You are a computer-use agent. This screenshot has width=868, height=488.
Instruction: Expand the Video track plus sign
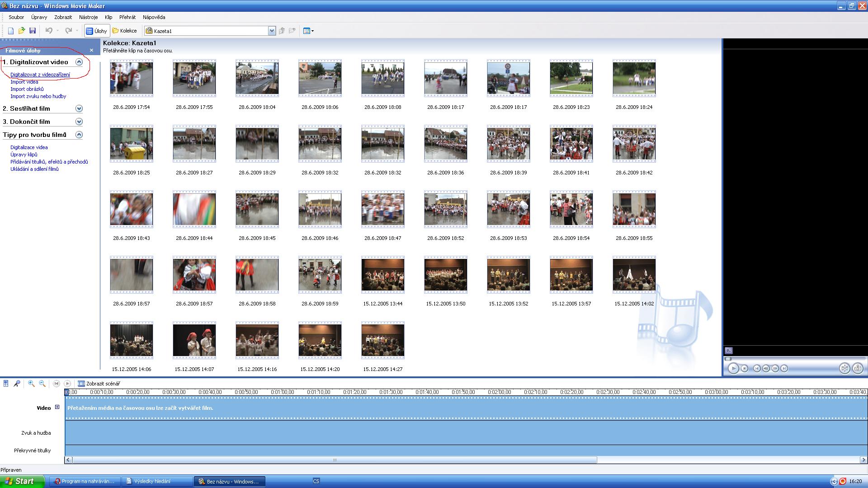point(57,407)
